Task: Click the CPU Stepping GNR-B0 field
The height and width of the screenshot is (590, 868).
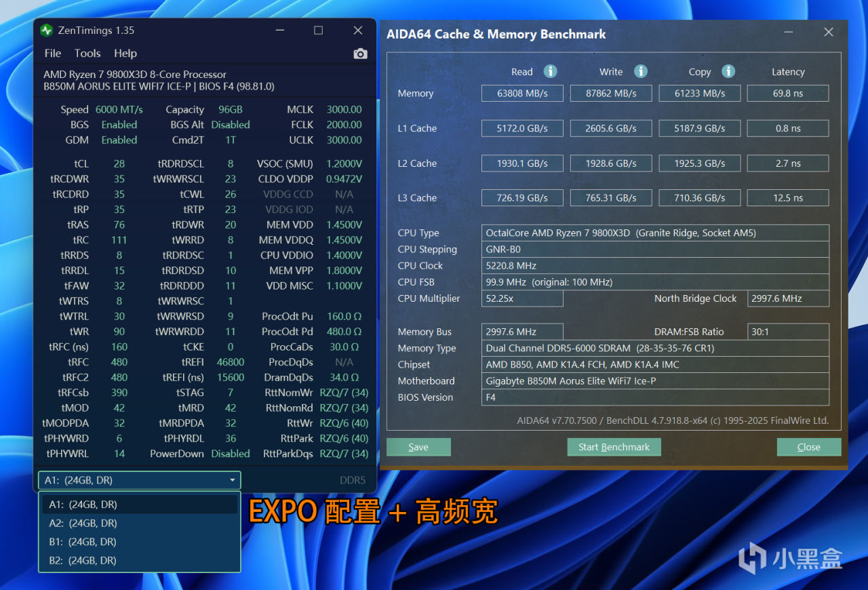Action: point(655,249)
